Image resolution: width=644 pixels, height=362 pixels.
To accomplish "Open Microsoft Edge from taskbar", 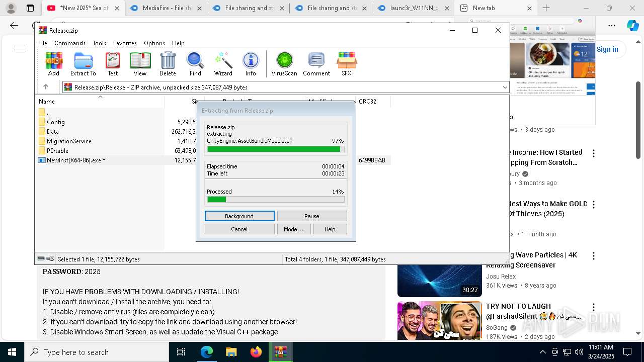I will [207, 352].
